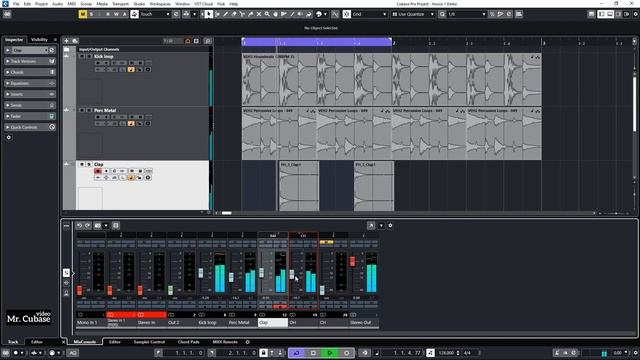Select the Play speaker tool
Screen dimensions: 640x360
[x=300, y=14]
